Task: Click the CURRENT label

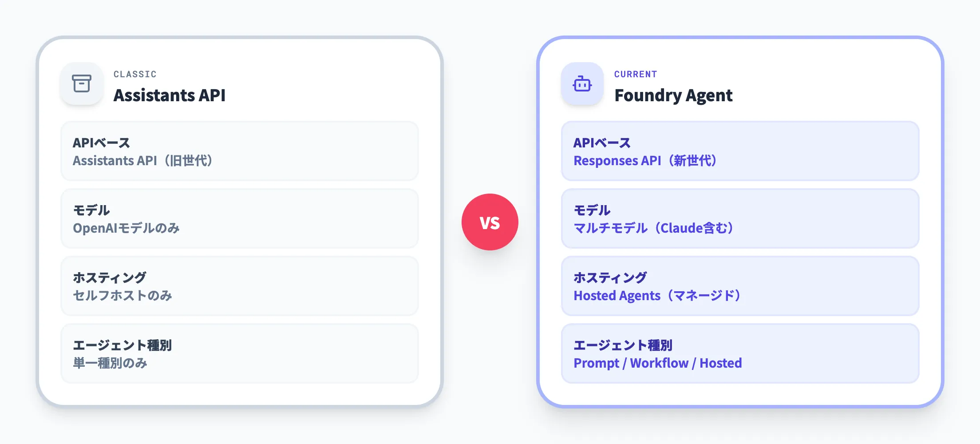Action: (635, 74)
